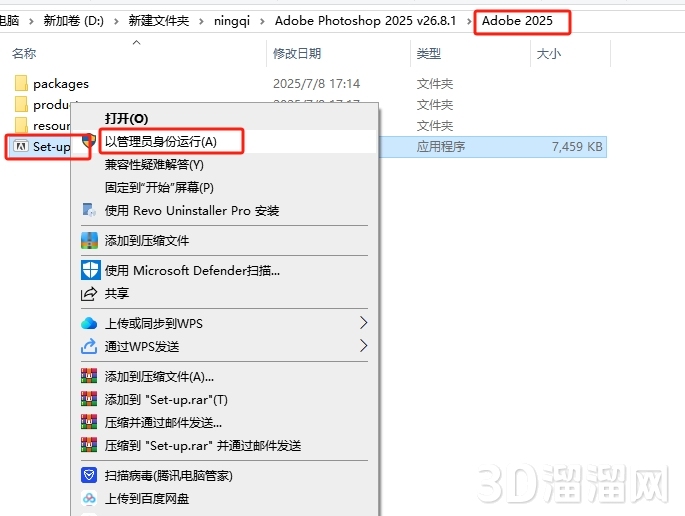685x516 pixels.
Task: Choose 固定到"开始"屏幕(P) option
Action: tap(159, 188)
